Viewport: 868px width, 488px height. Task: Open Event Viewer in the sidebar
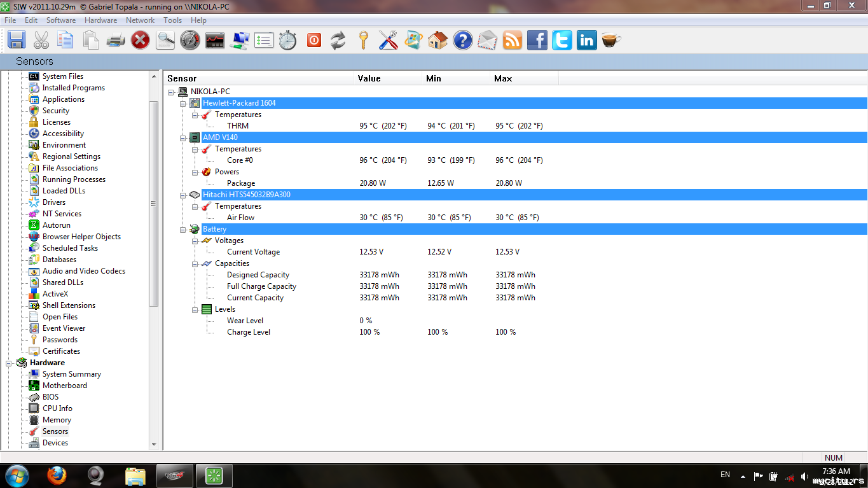(x=64, y=328)
